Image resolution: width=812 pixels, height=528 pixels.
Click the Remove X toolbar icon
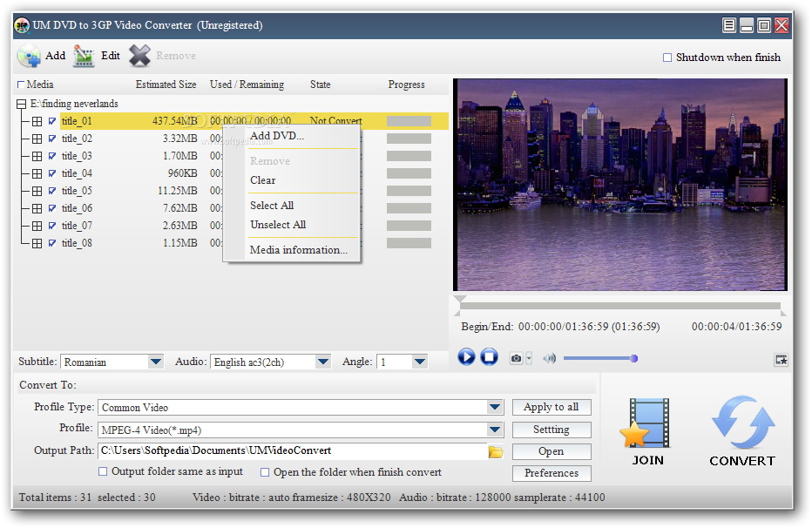pyautogui.click(x=139, y=56)
